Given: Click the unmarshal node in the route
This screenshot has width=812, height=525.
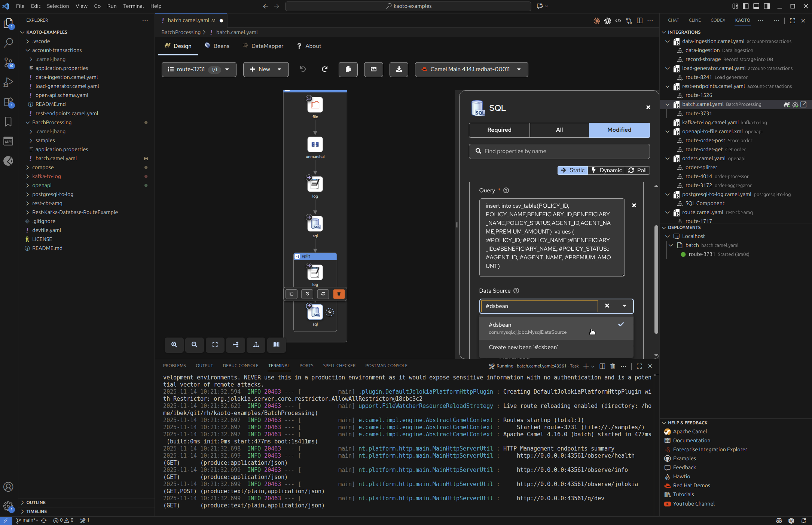Looking at the screenshot, I should click(x=315, y=145).
